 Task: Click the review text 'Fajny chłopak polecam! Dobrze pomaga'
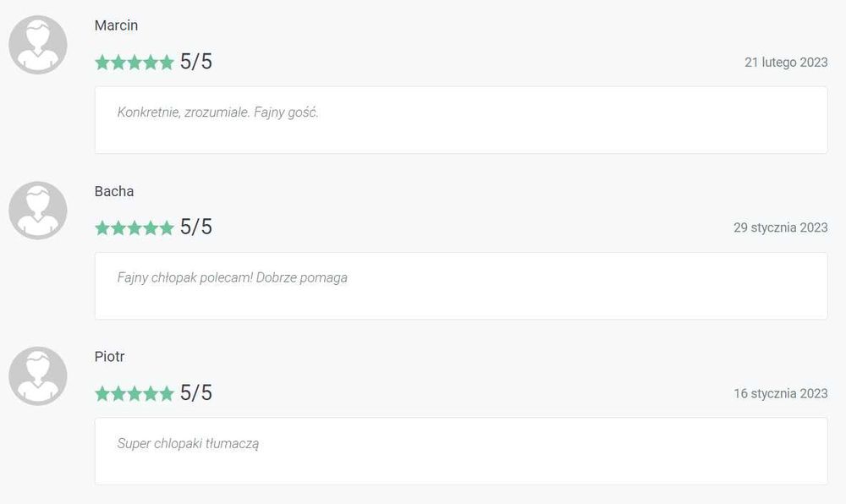tap(232, 277)
